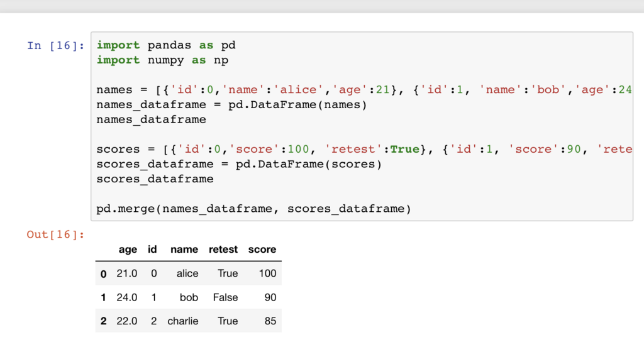Click the name cell 'bob'
This screenshot has width=644, height=342.
click(x=189, y=297)
